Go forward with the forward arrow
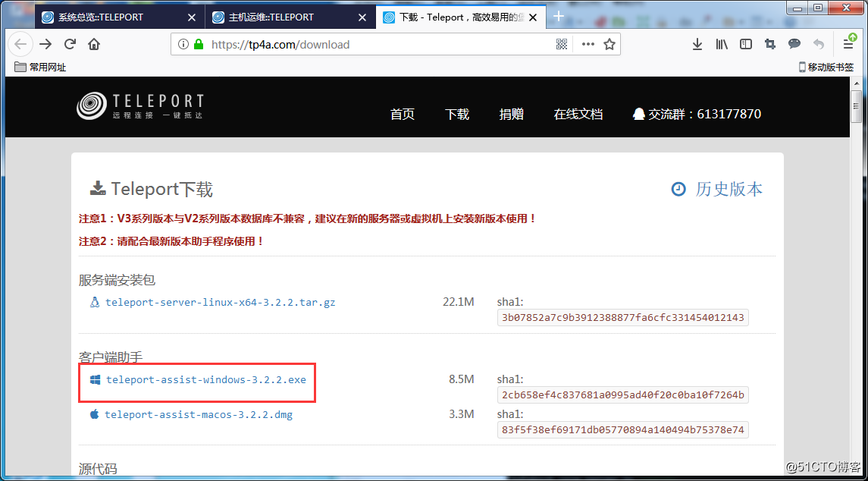 coord(45,44)
